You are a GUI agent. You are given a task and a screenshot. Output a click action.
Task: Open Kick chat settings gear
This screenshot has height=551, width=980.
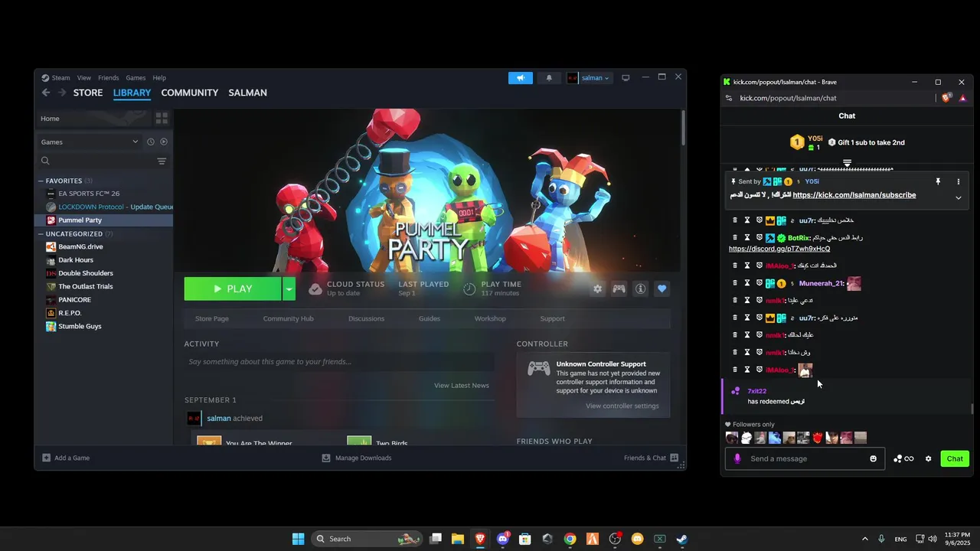coord(928,458)
